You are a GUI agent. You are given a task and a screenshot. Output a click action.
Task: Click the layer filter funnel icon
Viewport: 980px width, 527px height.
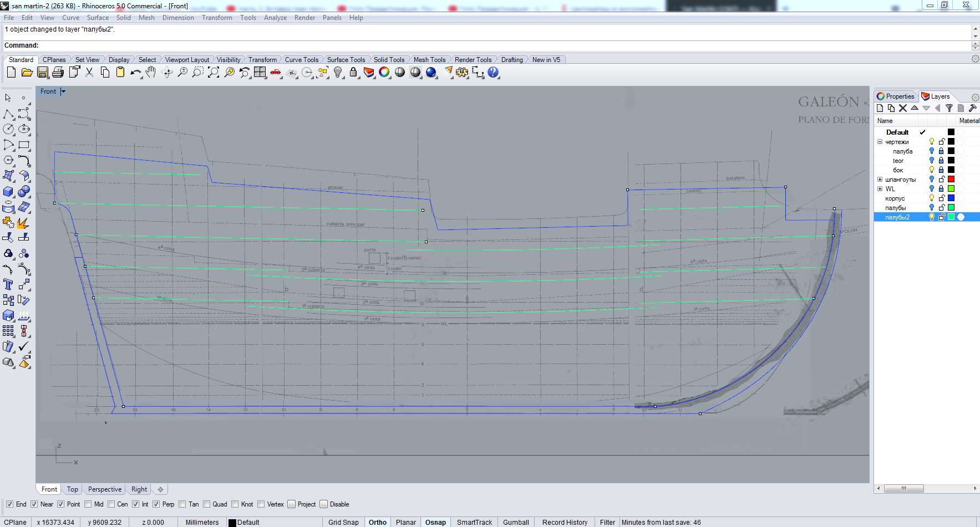pyautogui.click(x=949, y=109)
